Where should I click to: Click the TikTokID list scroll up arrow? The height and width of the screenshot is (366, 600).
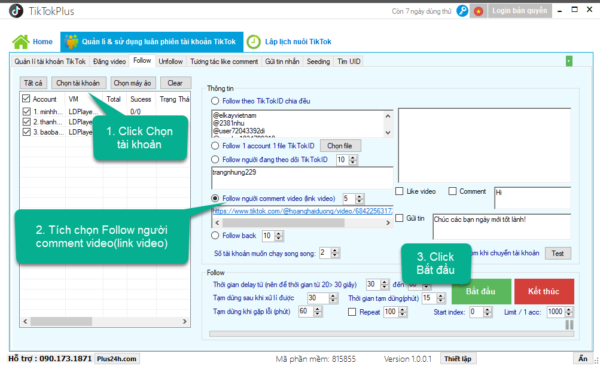click(388, 116)
